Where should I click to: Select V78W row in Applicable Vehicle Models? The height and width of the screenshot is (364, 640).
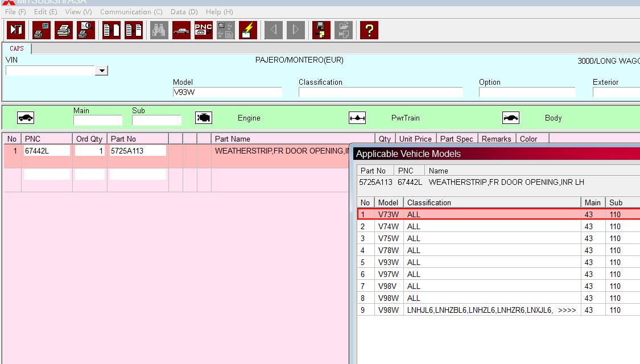498,250
